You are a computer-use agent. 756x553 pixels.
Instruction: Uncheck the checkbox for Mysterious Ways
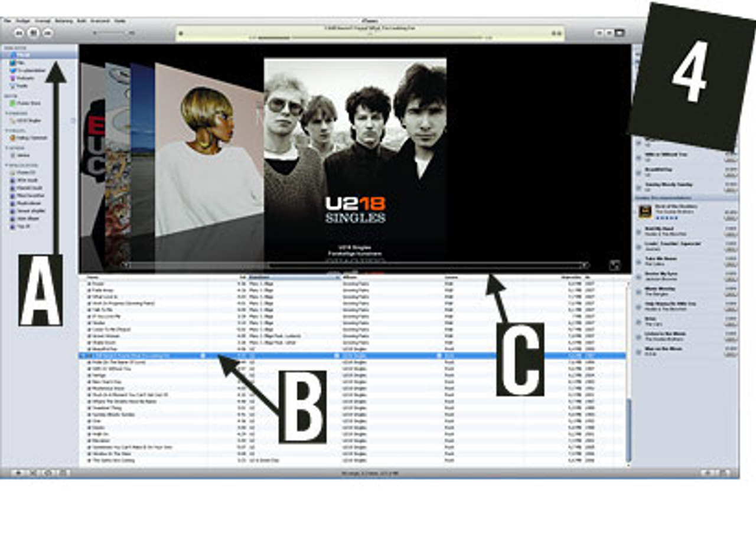(x=89, y=388)
